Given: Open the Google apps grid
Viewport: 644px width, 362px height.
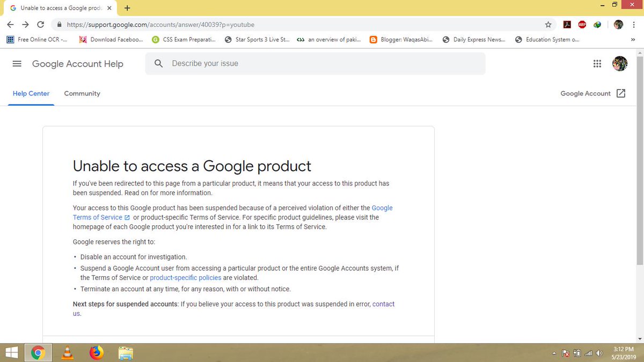Looking at the screenshot, I should [597, 63].
